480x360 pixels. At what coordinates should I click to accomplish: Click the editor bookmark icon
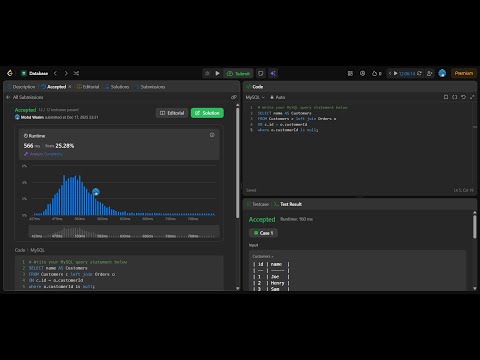coord(446,97)
